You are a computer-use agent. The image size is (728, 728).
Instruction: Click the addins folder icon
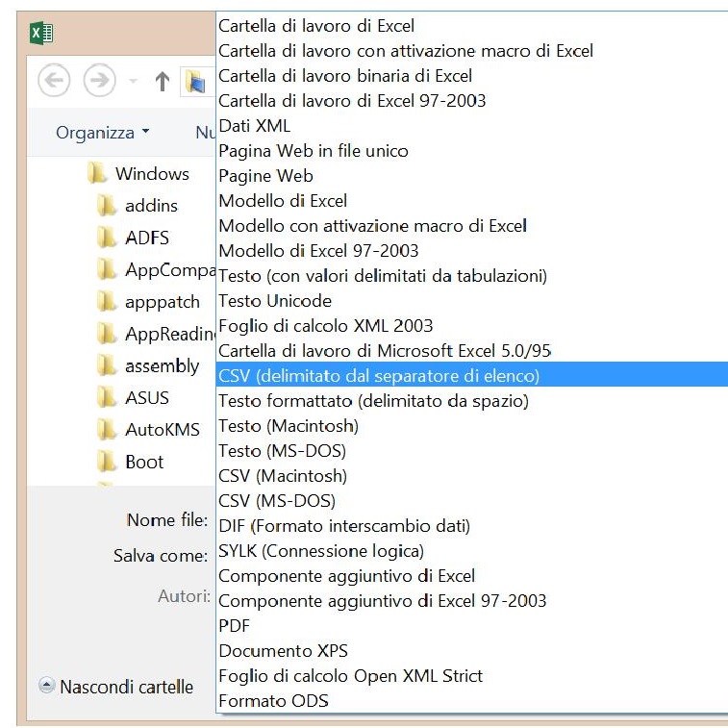pos(107,205)
